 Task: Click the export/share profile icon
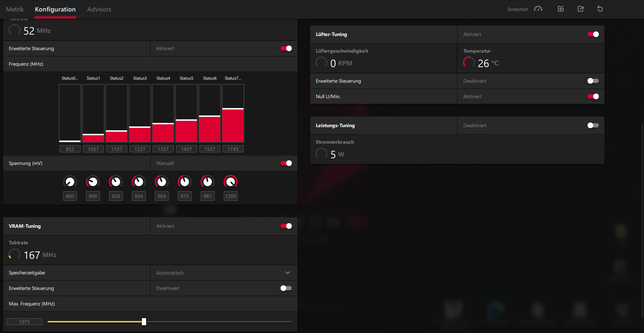[580, 9]
